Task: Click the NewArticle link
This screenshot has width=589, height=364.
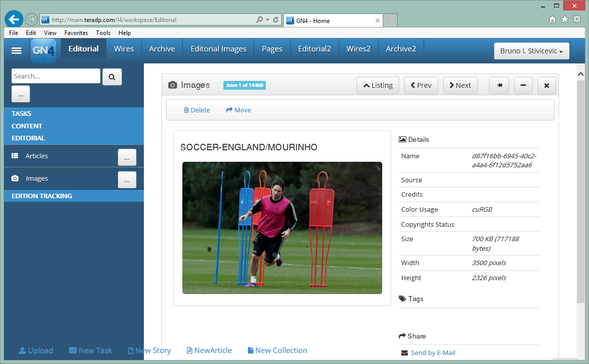Action: 209,351
